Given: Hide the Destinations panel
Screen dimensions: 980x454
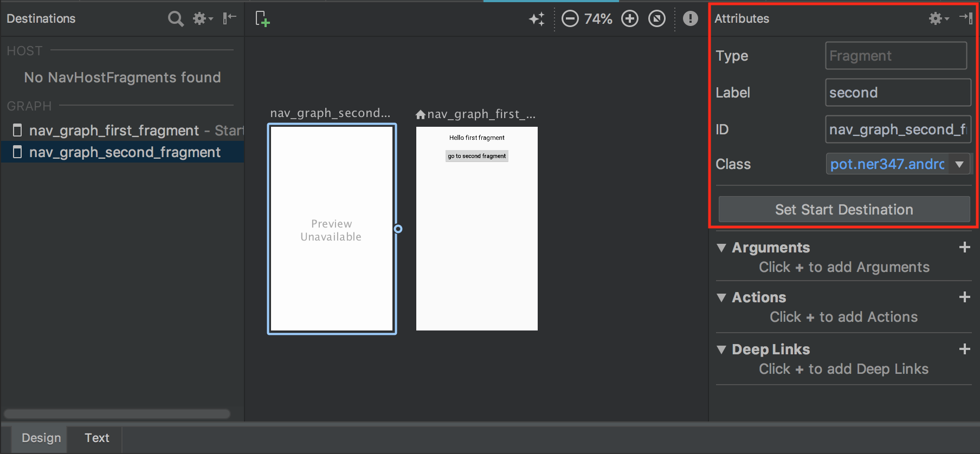Looking at the screenshot, I should click(x=230, y=18).
